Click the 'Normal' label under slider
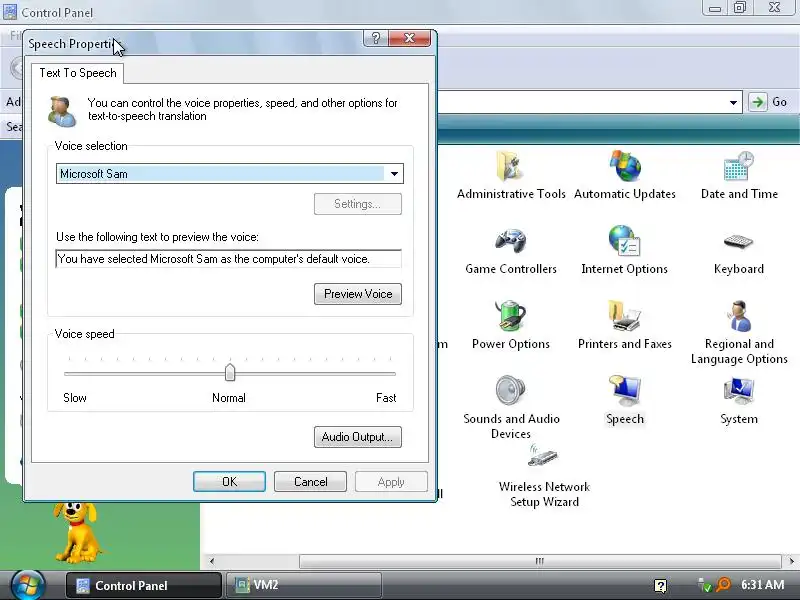The height and width of the screenshot is (600, 800). (x=229, y=398)
